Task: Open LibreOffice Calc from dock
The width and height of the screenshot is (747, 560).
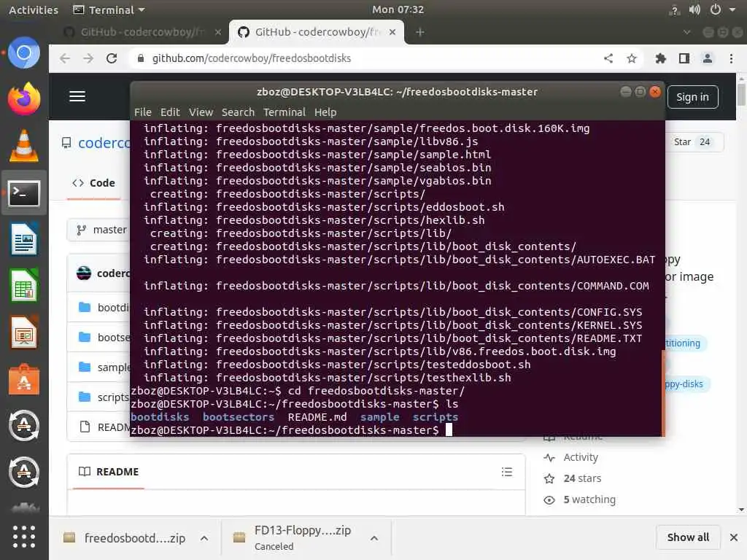Action: click(24, 286)
